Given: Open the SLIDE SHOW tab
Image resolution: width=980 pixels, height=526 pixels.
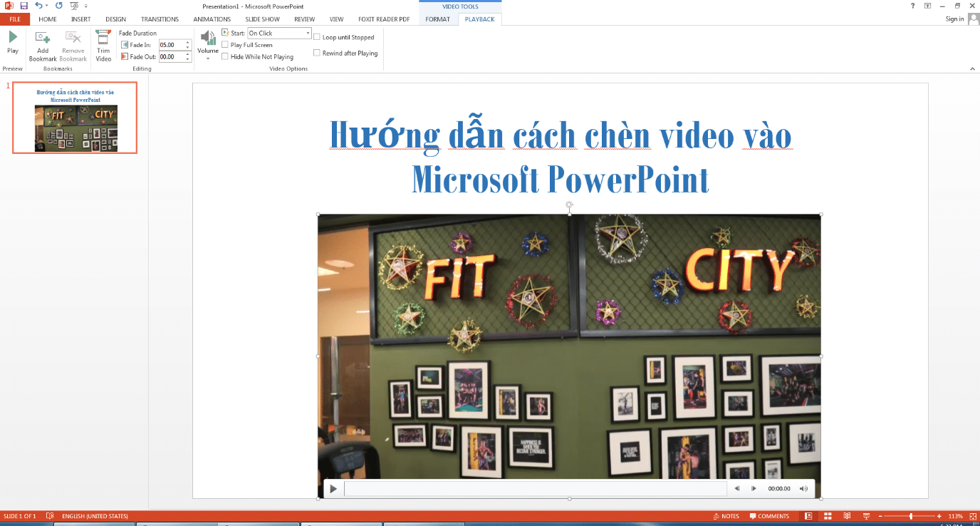Looking at the screenshot, I should [264, 19].
